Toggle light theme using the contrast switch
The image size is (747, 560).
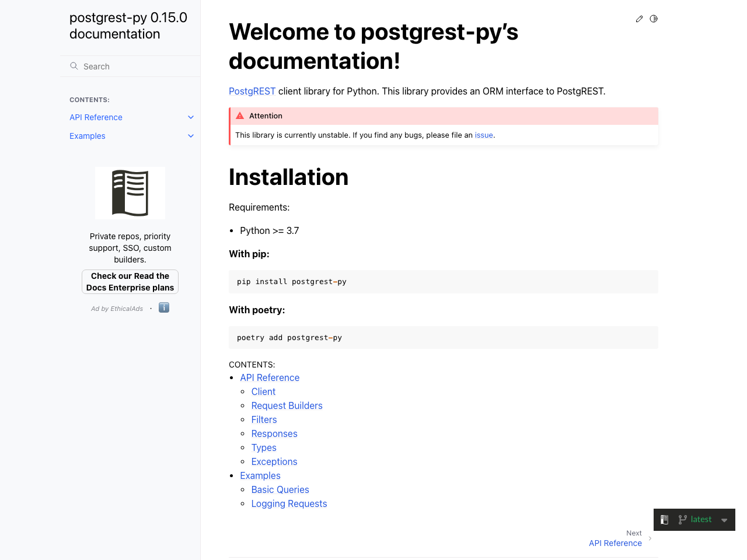[x=654, y=19]
